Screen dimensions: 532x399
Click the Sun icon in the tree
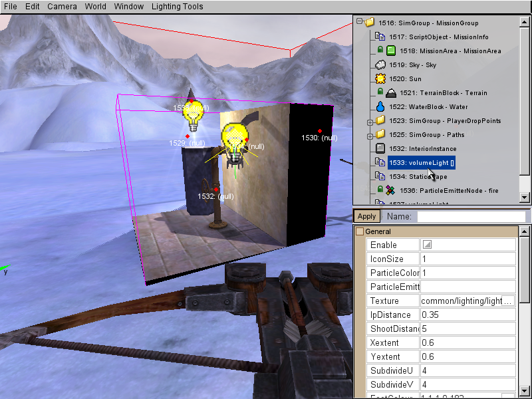(381, 78)
